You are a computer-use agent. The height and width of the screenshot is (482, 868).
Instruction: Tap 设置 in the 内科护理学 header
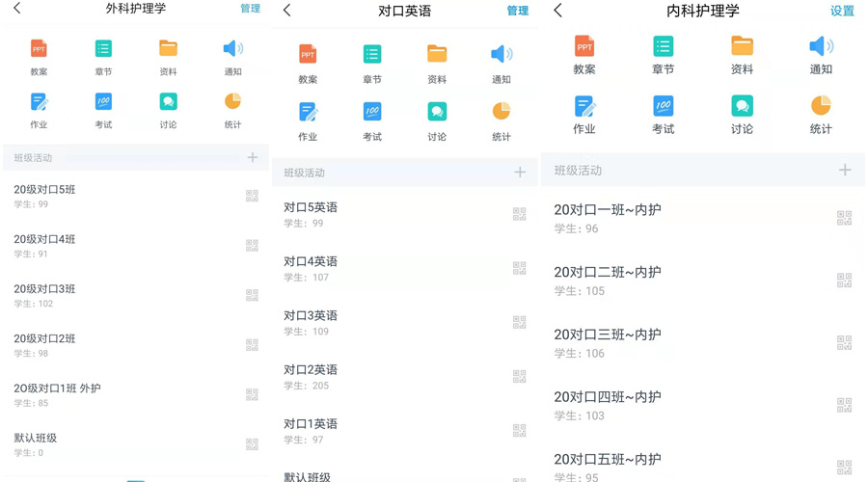842,11
